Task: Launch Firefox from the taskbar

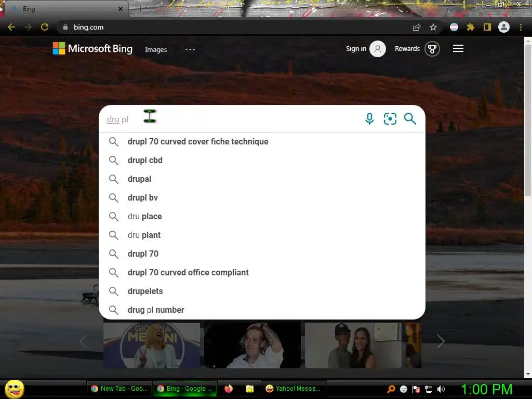Action: [x=229, y=389]
